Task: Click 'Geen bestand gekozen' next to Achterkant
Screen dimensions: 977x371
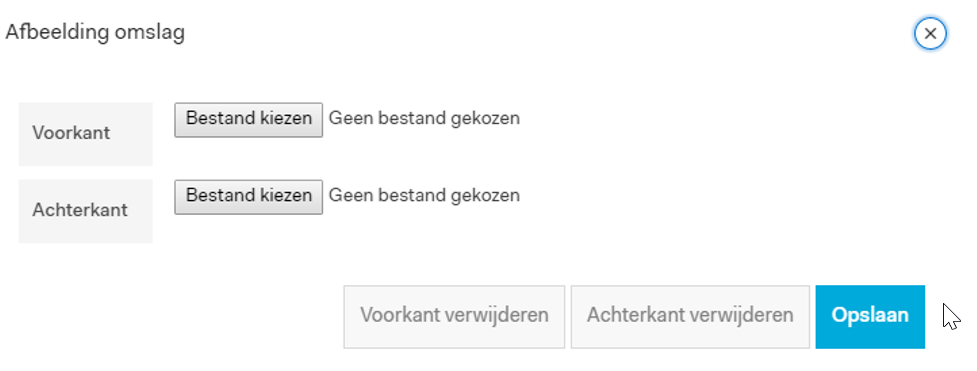Action: click(424, 196)
